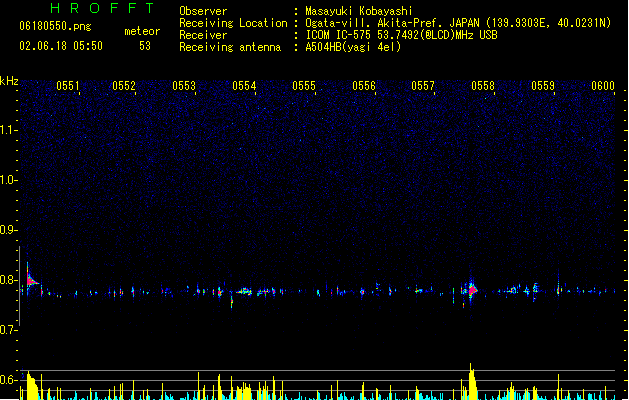This screenshot has width=629, height=400.
Task: Click the 0600 time marker
Action: (x=603, y=86)
